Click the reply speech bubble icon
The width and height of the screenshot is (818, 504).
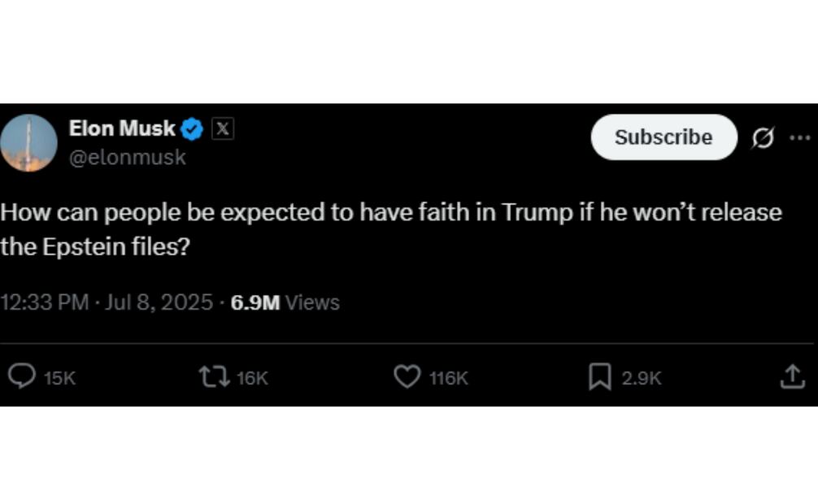tap(21, 376)
